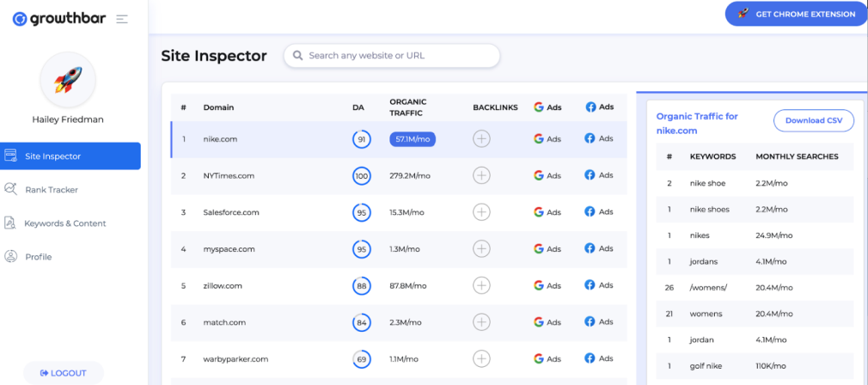Open Facebook Ads for NYTimes.com
The width and height of the screenshot is (868, 385).
point(599,174)
